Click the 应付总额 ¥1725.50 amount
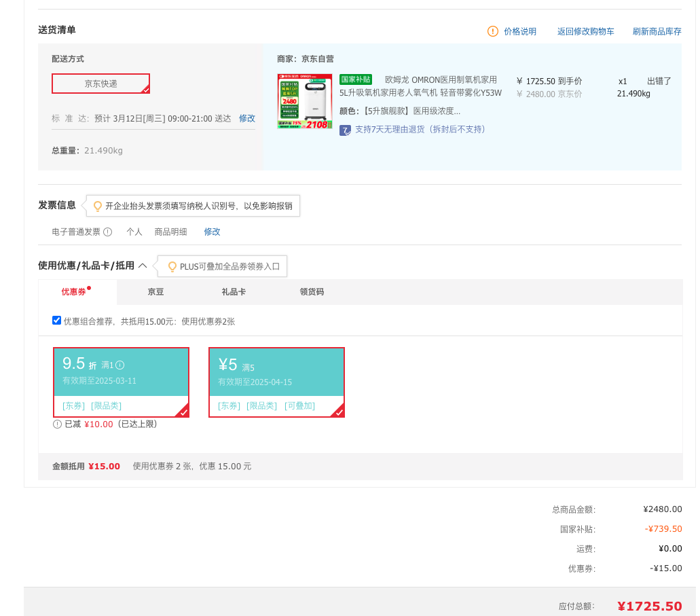700x616 pixels. click(650, 606)
